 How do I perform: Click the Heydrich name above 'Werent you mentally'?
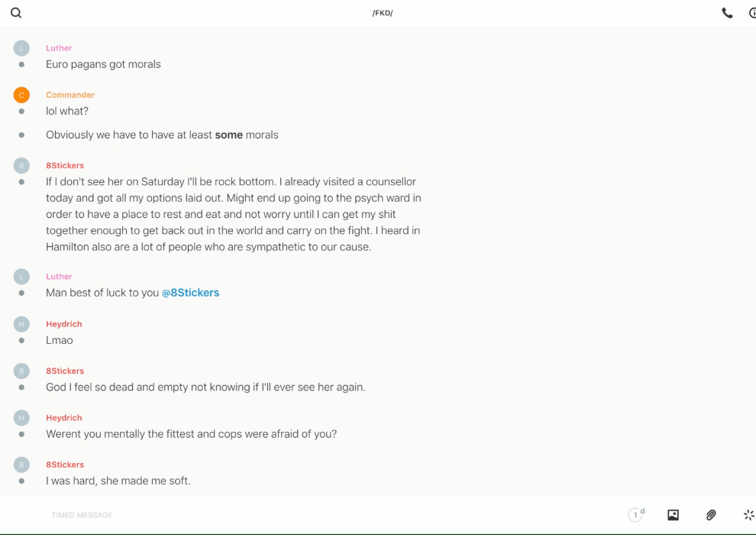click(x=63, y=418)
